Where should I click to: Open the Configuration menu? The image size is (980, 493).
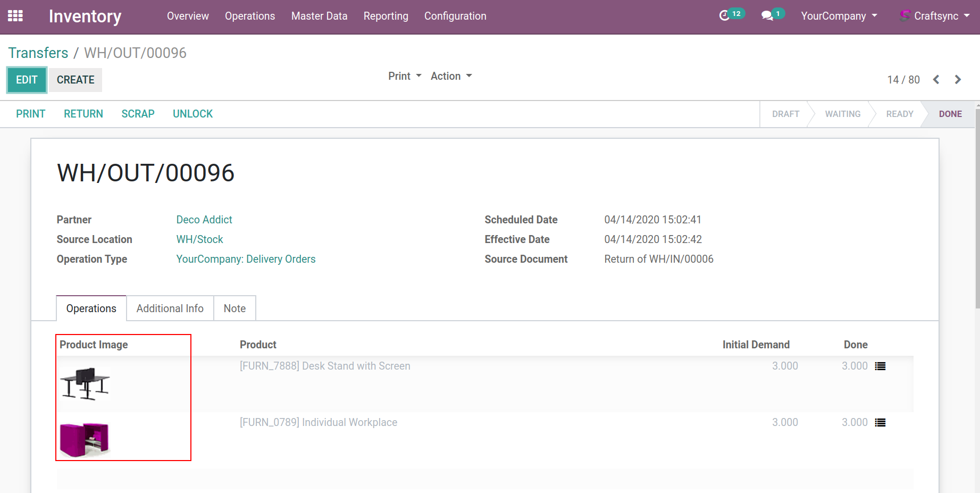[x=455, y=16]
